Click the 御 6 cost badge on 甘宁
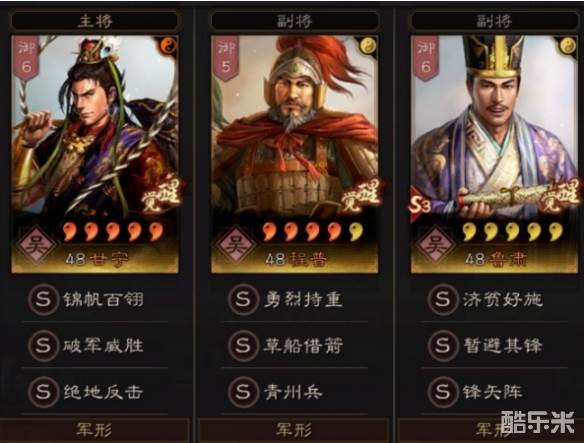This screenshot has width=584, height=443. [x=26, y=58]
